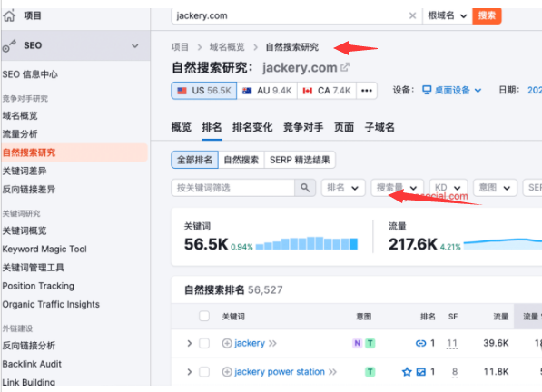
Task: Open Position Tracking in sidebar
Action: 38,286
